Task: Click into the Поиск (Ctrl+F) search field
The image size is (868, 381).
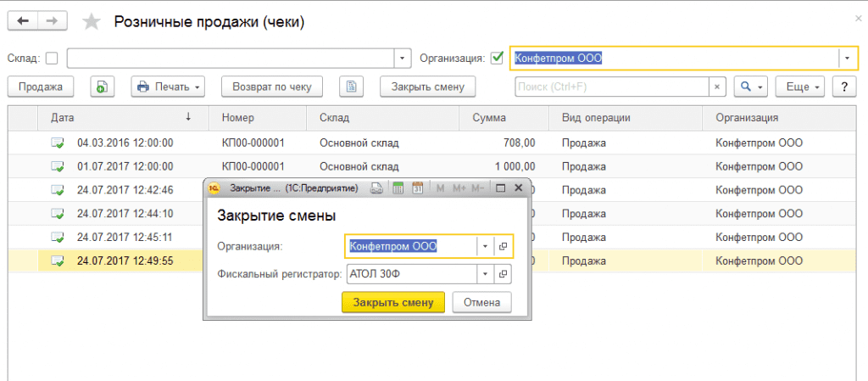Action: click(611, 87)
